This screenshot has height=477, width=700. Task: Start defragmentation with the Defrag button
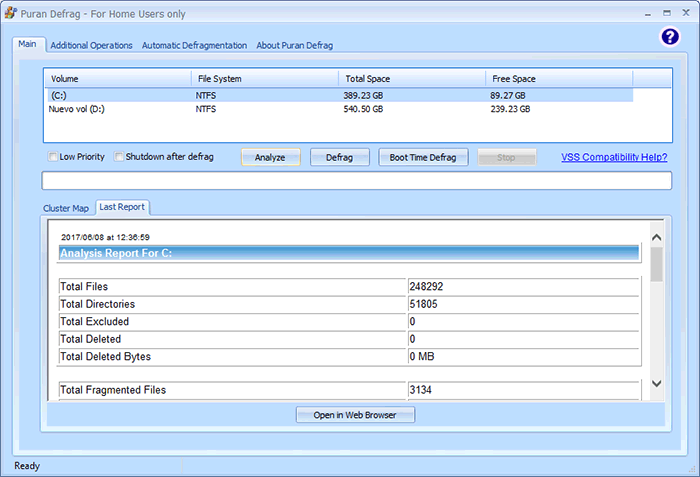pyautogui.click(x=340, y=157)
